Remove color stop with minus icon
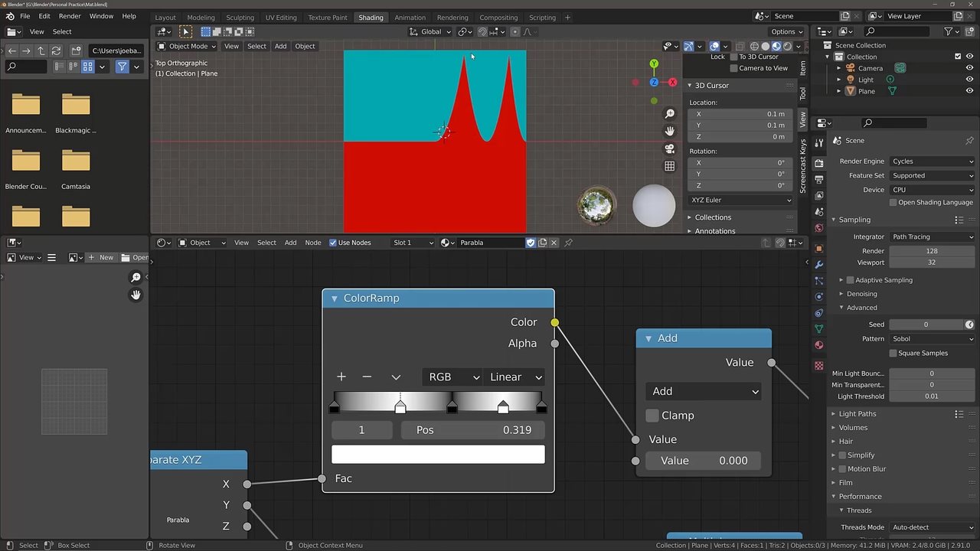 367,377
